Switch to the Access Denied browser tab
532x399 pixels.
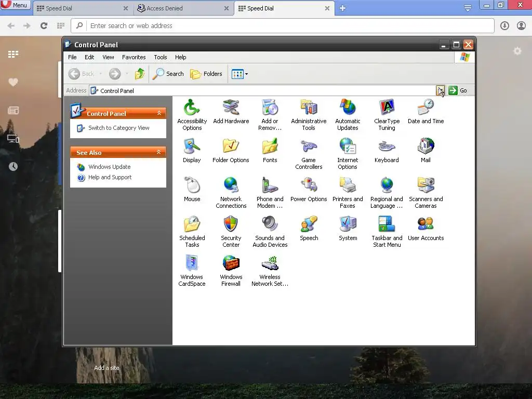184,8
